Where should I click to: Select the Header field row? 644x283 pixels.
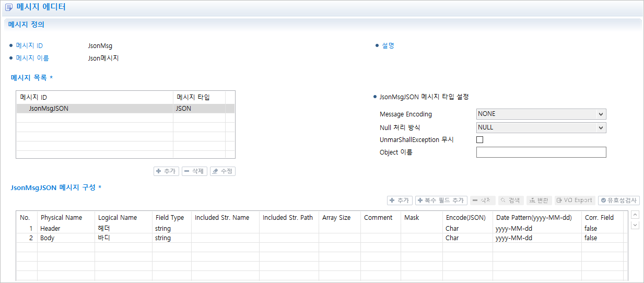pyautogui.click(x=51, y=228)
